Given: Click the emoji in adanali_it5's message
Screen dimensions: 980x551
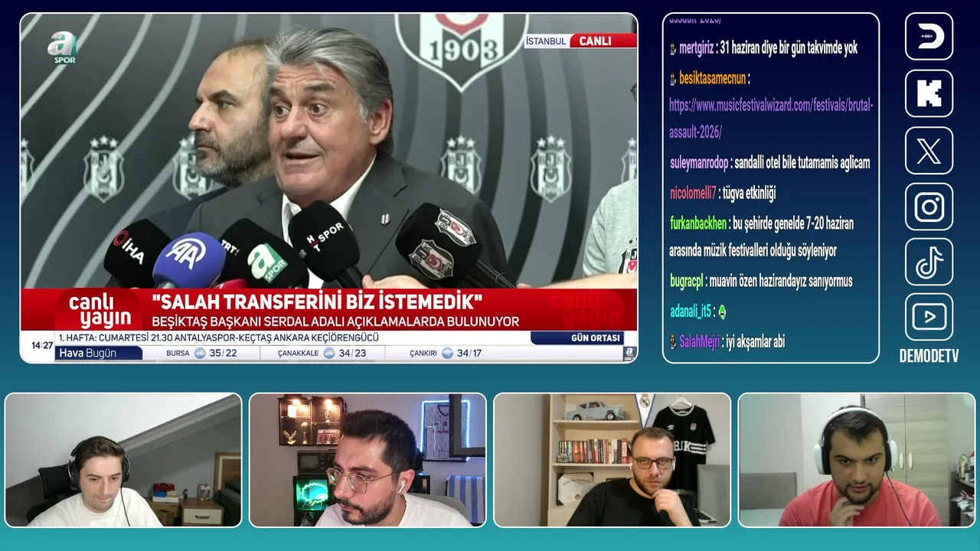Looking at the screenshot, I should tap(722, 311).
